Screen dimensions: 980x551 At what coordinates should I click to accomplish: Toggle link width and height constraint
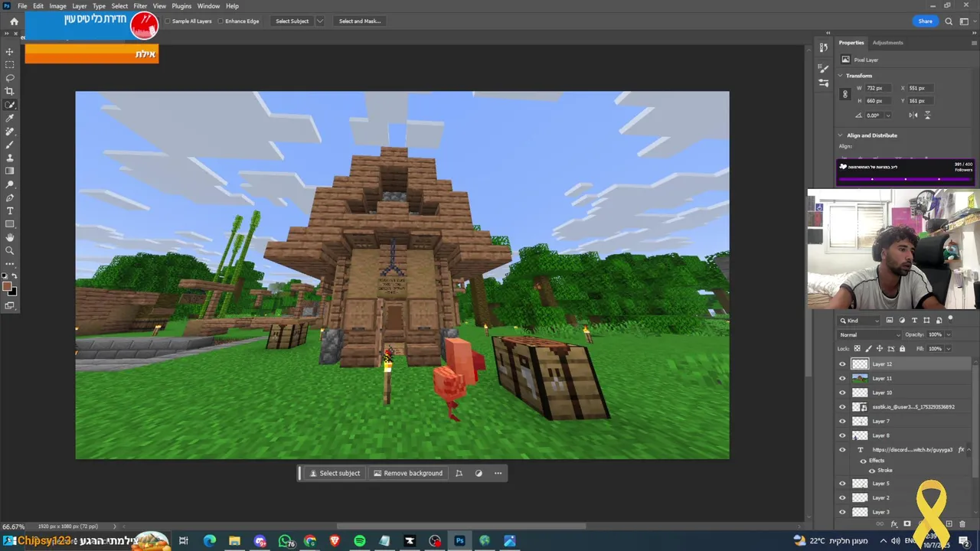(845, 94)
